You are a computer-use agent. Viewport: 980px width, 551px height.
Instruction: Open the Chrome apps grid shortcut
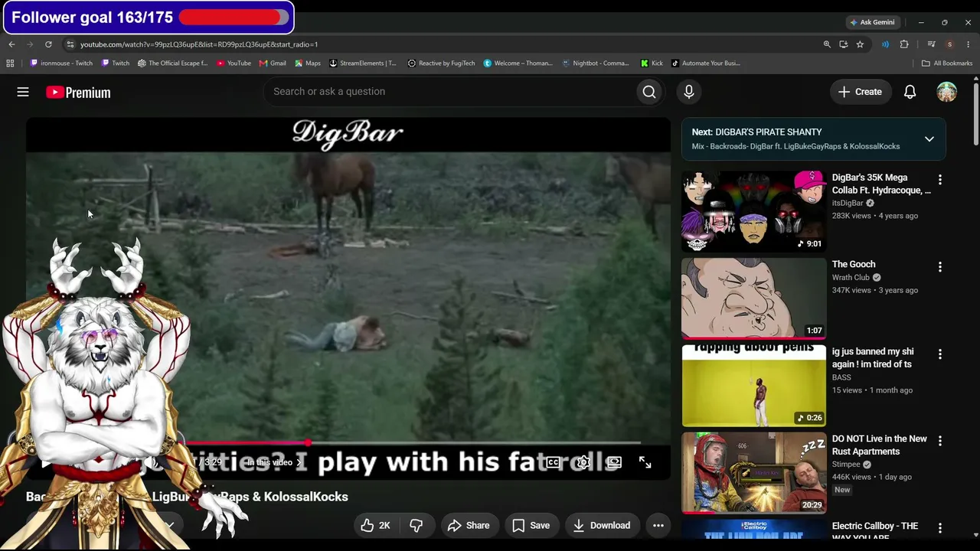pyautogui.click(x=10, y=64)
